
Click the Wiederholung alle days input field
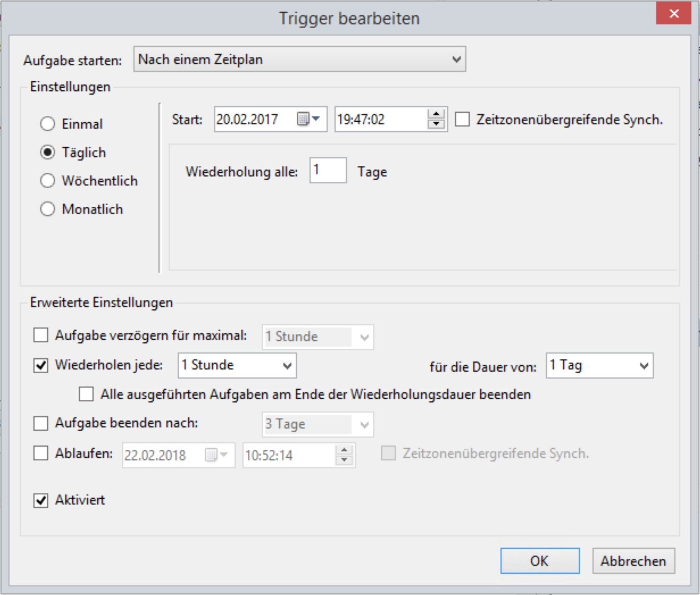coord(328,171)
